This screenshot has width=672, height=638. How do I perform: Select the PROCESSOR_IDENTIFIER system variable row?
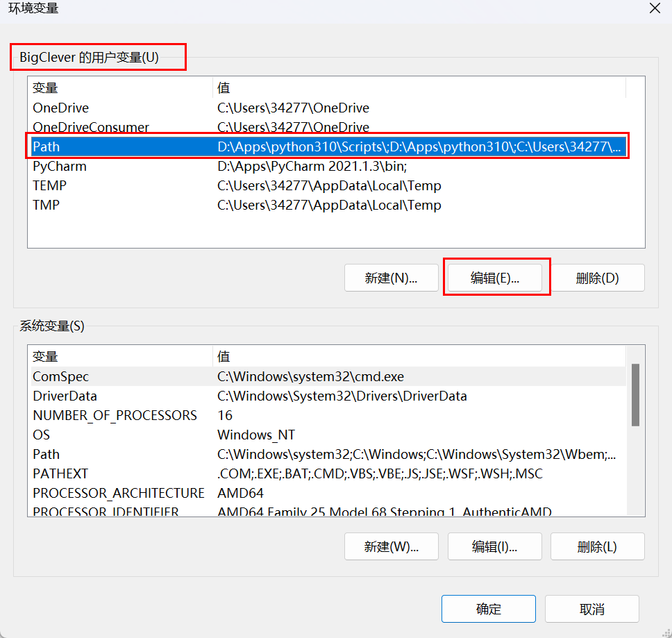click(x=328, y=510)
